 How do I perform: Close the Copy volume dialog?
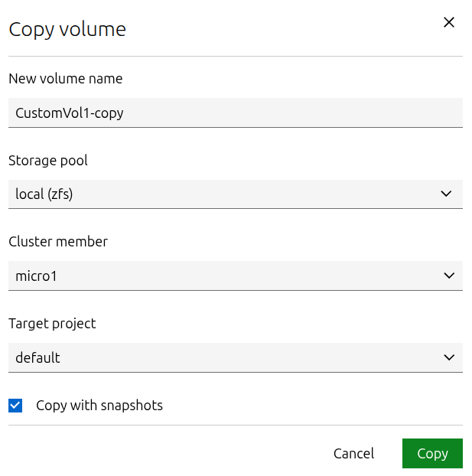pos(449,23)
